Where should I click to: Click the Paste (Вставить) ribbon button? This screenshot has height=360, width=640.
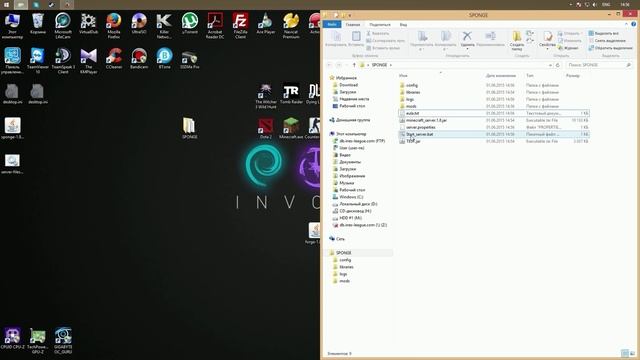tap(356, 39)
